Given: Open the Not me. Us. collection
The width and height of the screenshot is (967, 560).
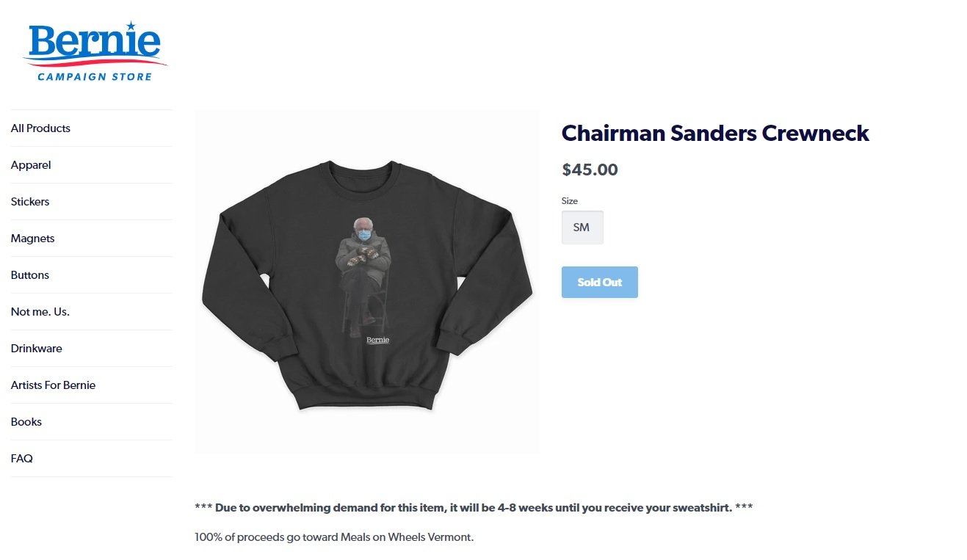Looking at the screenshot, I should [40, 312].
